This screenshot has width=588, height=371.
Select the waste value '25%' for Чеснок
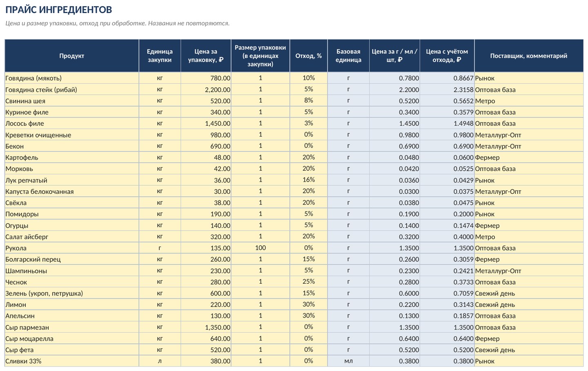[309, 282]
